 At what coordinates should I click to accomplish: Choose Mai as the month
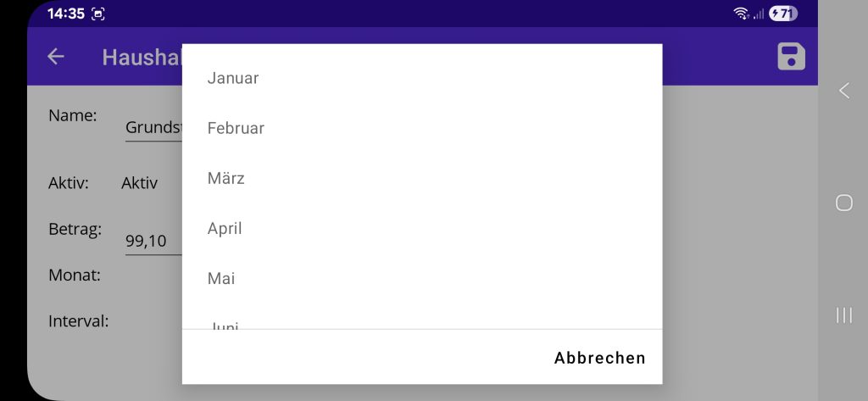(221, 278)
